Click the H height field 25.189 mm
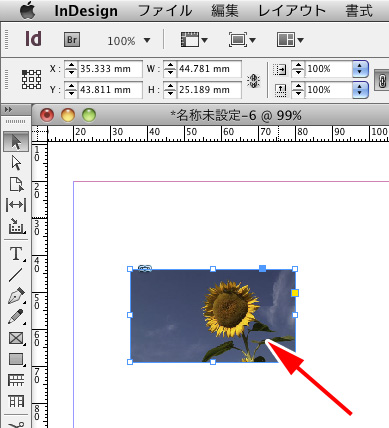389x428 pixels. pyautogui.click(x=209, y=90)
